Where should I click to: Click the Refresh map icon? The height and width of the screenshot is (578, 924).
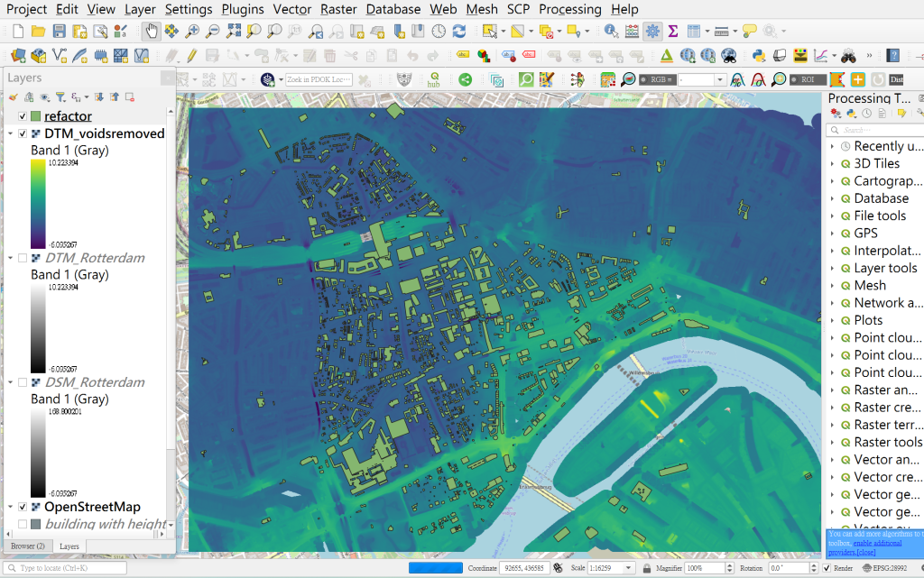coord(459,32)
